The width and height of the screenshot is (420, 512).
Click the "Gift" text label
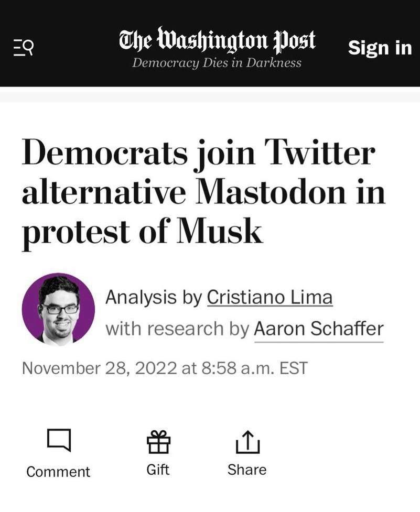point(158,470)
